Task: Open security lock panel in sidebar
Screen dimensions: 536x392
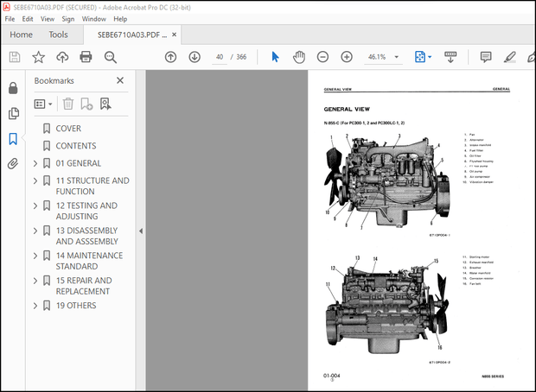Action: (x=13, y=88)
